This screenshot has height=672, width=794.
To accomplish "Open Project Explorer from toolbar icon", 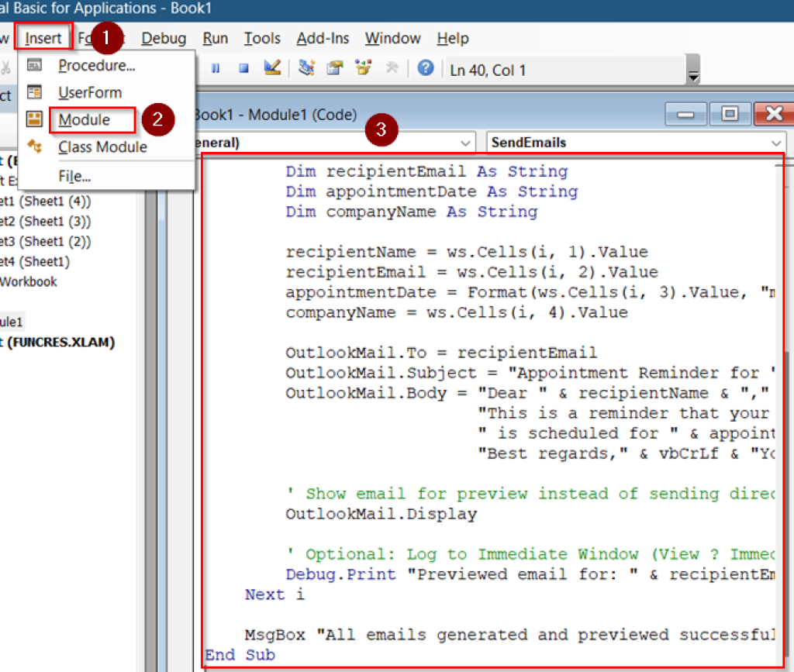I will click(306, 68).
